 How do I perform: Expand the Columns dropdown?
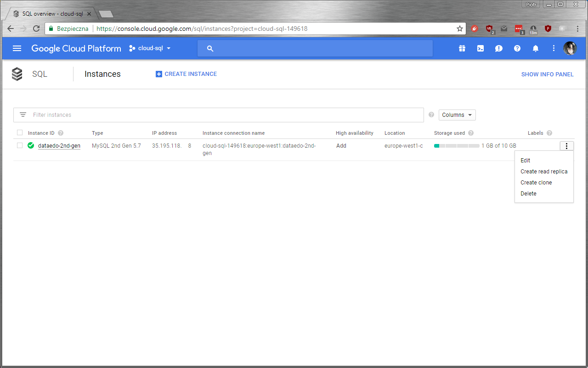(457, 115)
